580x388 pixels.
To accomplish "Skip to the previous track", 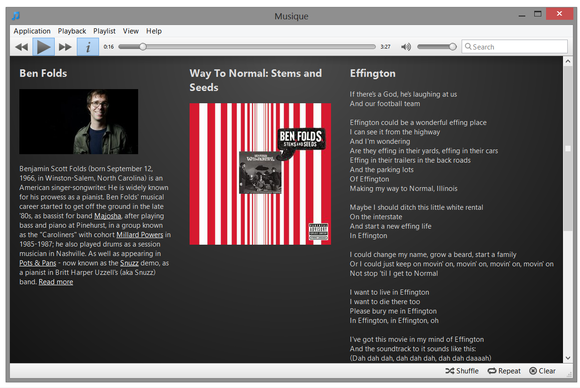I will [x=21, y=47].
